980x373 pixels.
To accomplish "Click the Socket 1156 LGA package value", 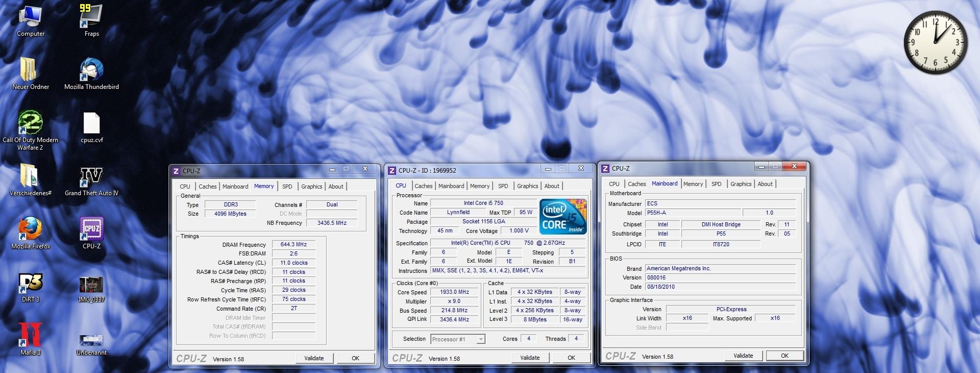I will (x=483, y=221).
